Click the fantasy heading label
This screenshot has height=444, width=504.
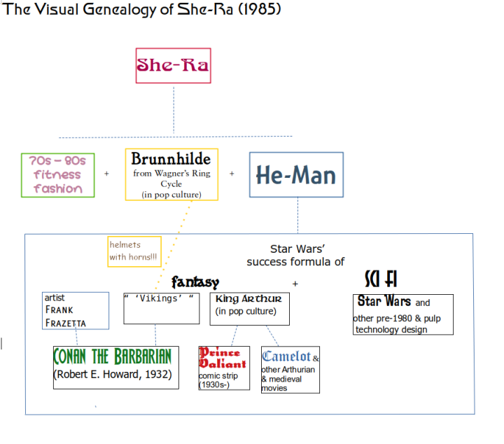[x=195, y=282]
